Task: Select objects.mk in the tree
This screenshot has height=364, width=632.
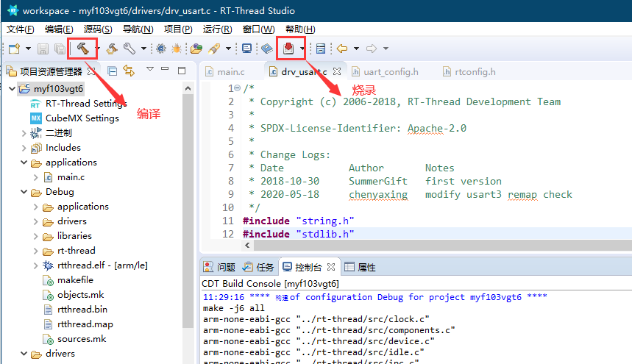Action: pos(81,295)
